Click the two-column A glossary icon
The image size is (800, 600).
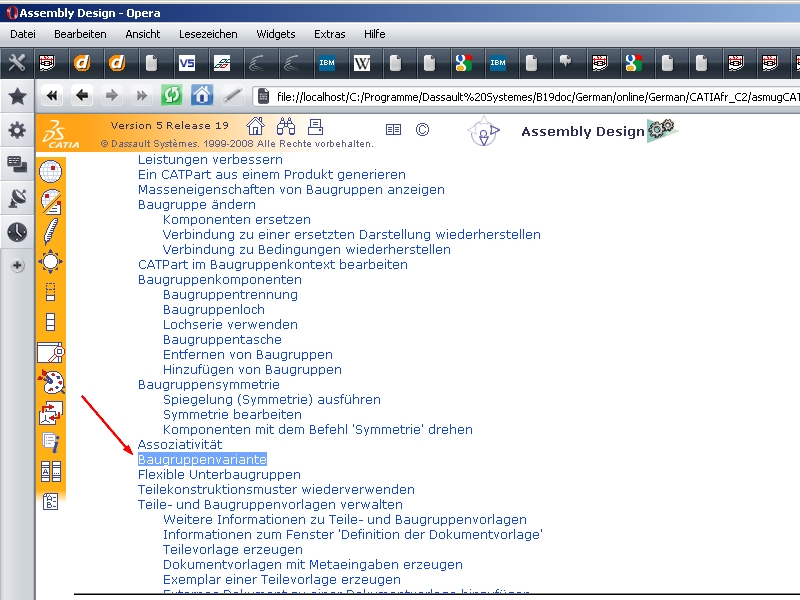coord(51,472)
